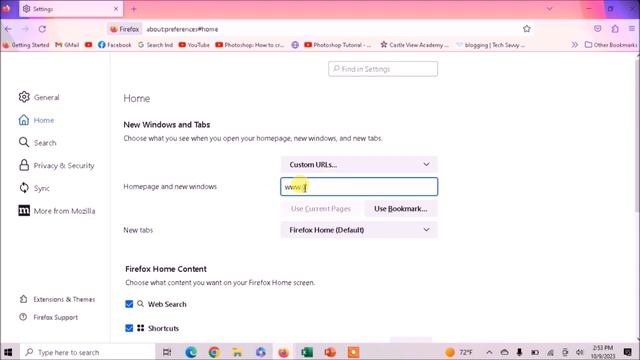Image resolution: width=640 pixels, height=360 pixels.
Task: Click the taskbar search box
Action: pos(87,352)
